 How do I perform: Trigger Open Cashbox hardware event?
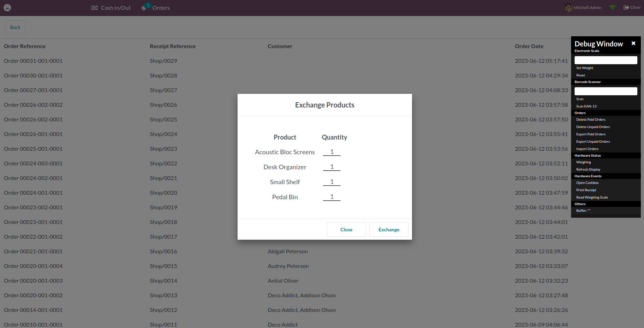587,182
